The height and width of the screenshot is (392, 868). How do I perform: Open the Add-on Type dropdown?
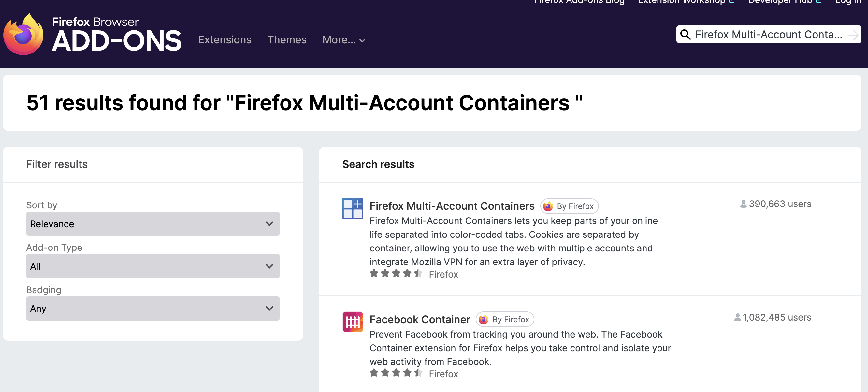152,266
